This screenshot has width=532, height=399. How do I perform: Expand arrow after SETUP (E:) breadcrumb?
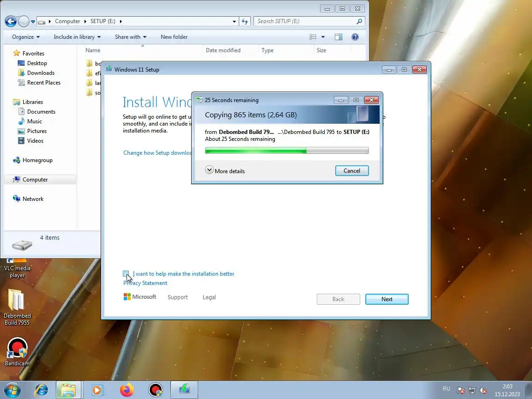[x=121, y=21]
